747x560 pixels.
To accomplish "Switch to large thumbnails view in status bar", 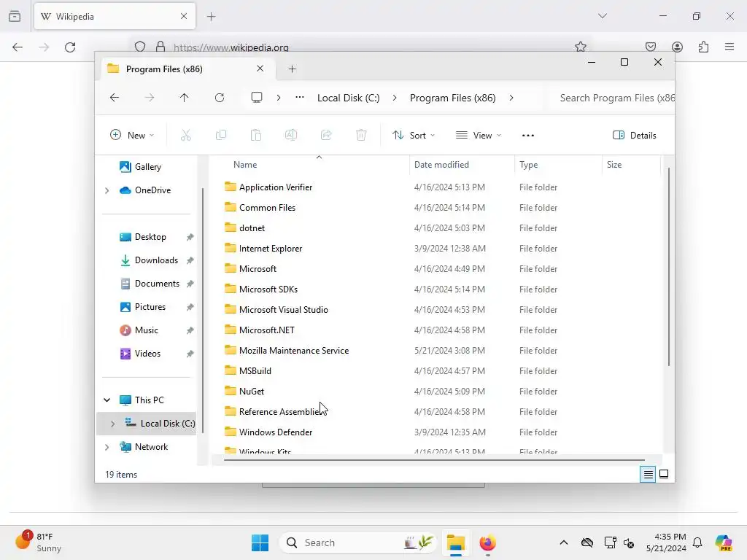I will coord(664,474).
